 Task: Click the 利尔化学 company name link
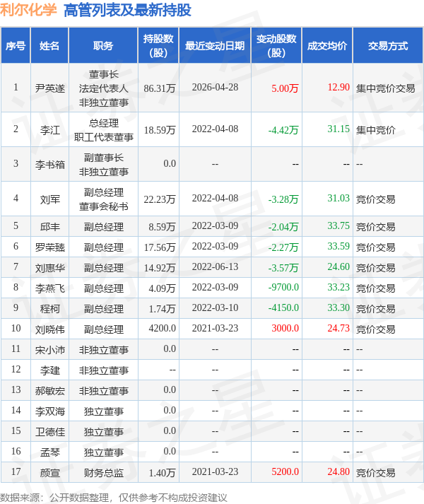pos(28,10)
